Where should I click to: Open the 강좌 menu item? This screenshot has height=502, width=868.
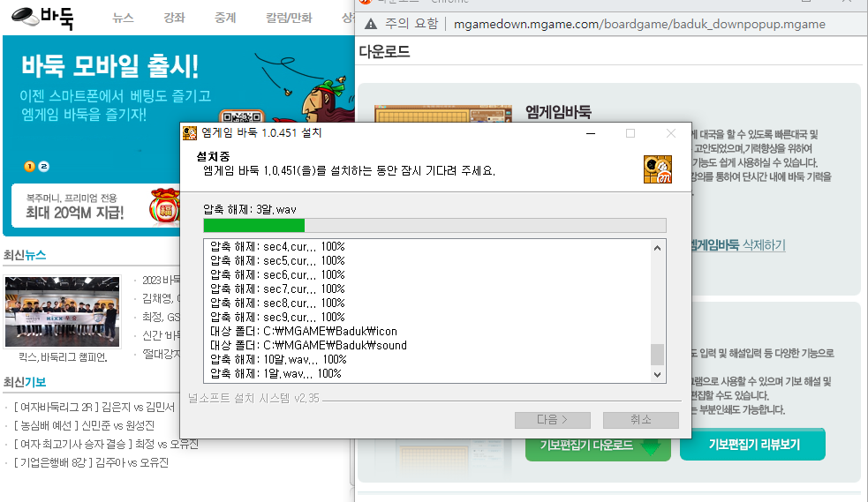click(x=174, y=18)
